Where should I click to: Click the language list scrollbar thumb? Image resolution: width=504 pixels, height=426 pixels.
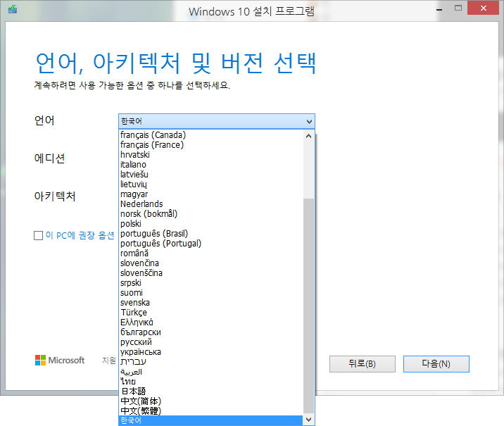(308, 306)
